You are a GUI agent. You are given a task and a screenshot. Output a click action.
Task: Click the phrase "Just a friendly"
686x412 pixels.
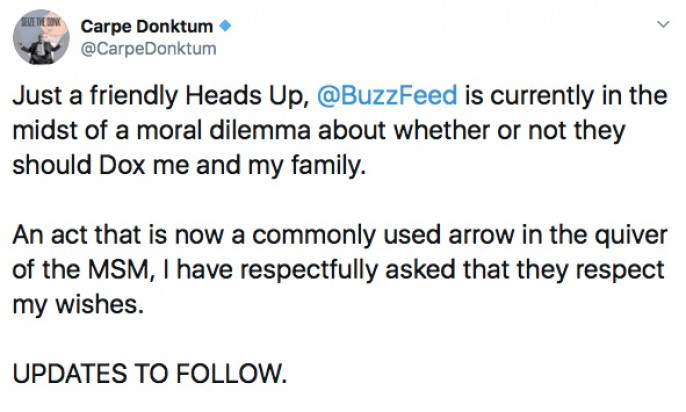tap(78, 97)
